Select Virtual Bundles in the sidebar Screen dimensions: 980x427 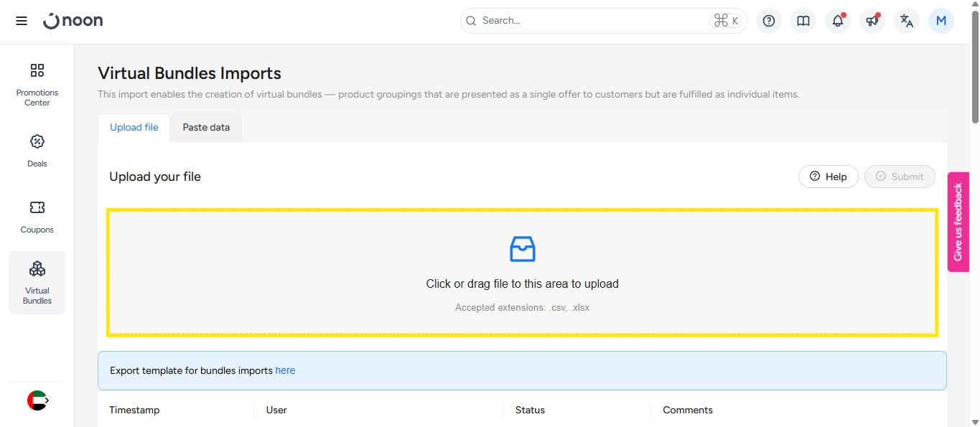[x=37, y=282]
